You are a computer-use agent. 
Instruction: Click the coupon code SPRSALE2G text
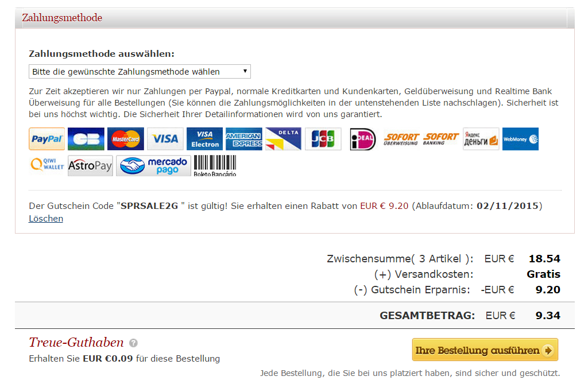coord(149,206)
